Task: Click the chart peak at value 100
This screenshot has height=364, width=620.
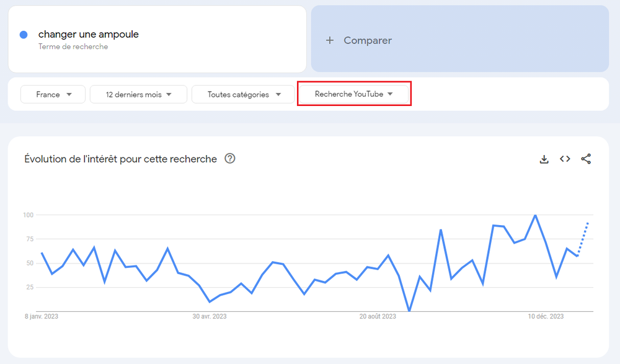Action: pyautogui.click(x=535, y=215)
